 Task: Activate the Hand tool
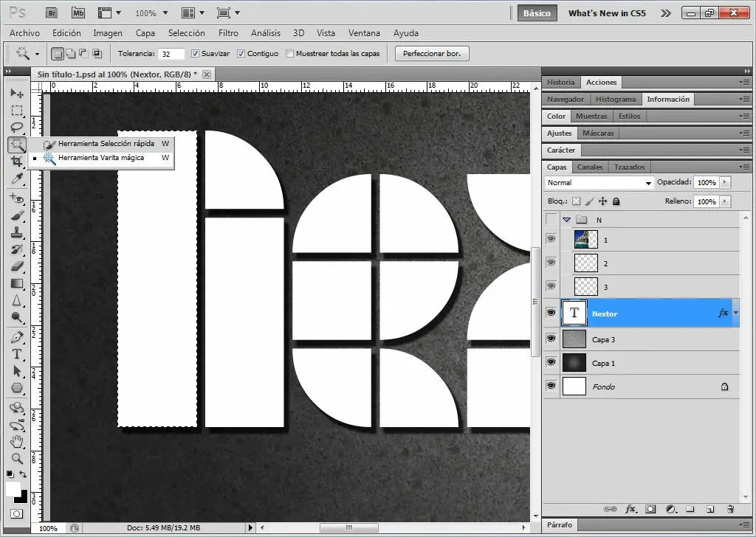(16, 442)
